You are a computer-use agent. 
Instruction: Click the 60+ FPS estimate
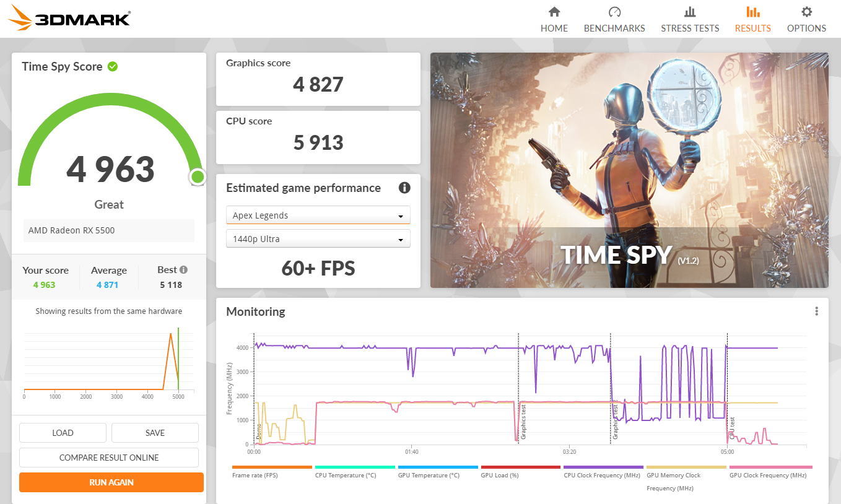(318, 268)
